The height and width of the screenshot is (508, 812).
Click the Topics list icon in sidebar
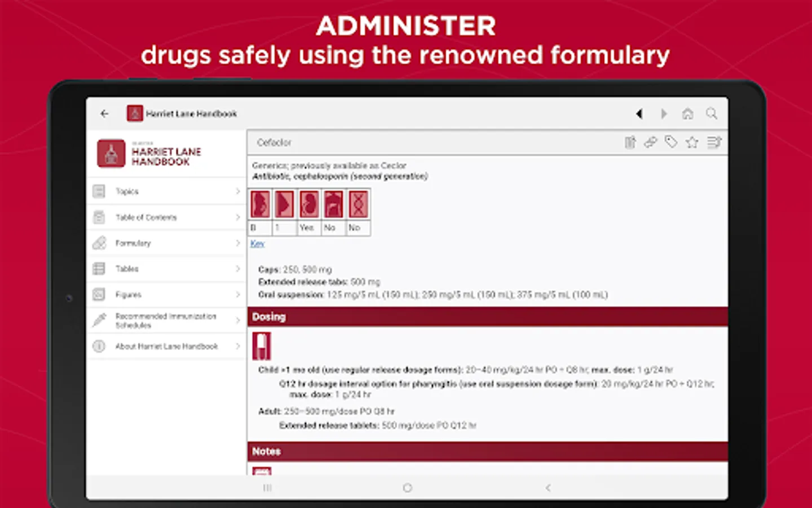click(99, 191)
